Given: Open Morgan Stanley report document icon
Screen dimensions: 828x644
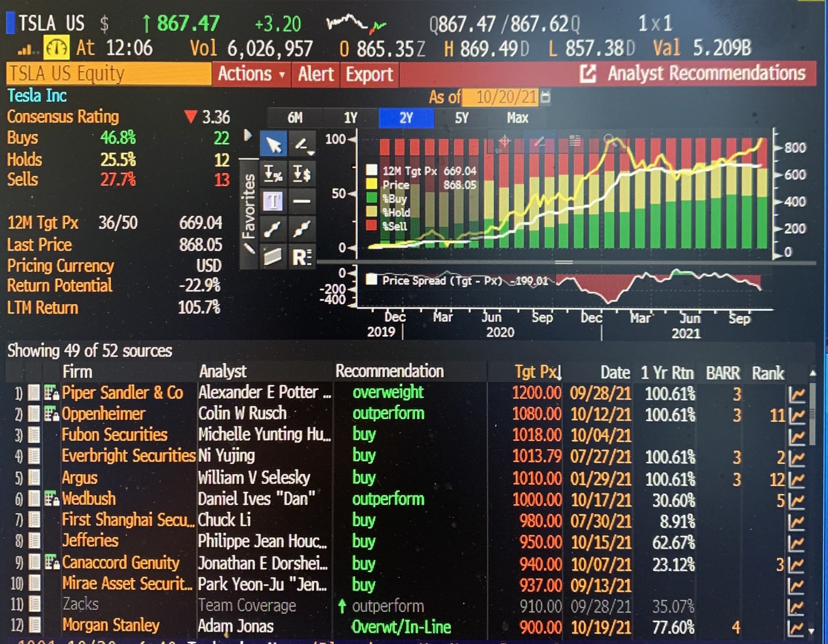Looking at the screenshot, I should (x=35, y=625).
